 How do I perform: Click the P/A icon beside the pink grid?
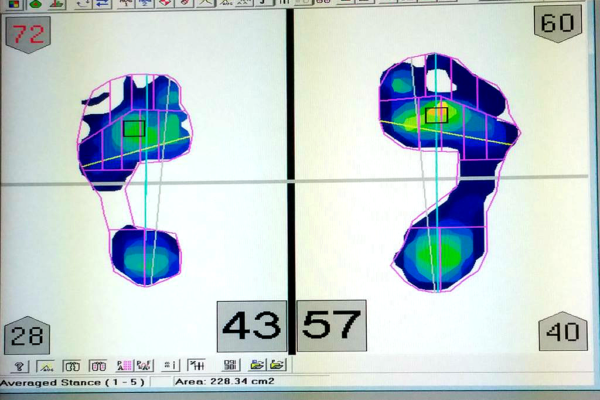(x=144, y=366)
